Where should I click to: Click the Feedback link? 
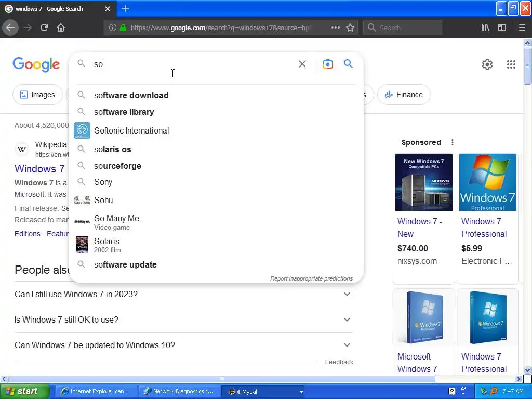coord(339,362)
